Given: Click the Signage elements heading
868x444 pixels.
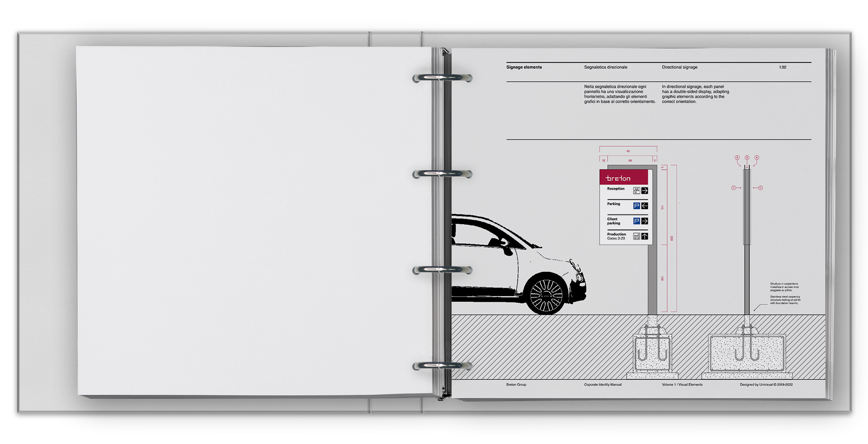Looking at the screenshot, I should pos(524,67).
